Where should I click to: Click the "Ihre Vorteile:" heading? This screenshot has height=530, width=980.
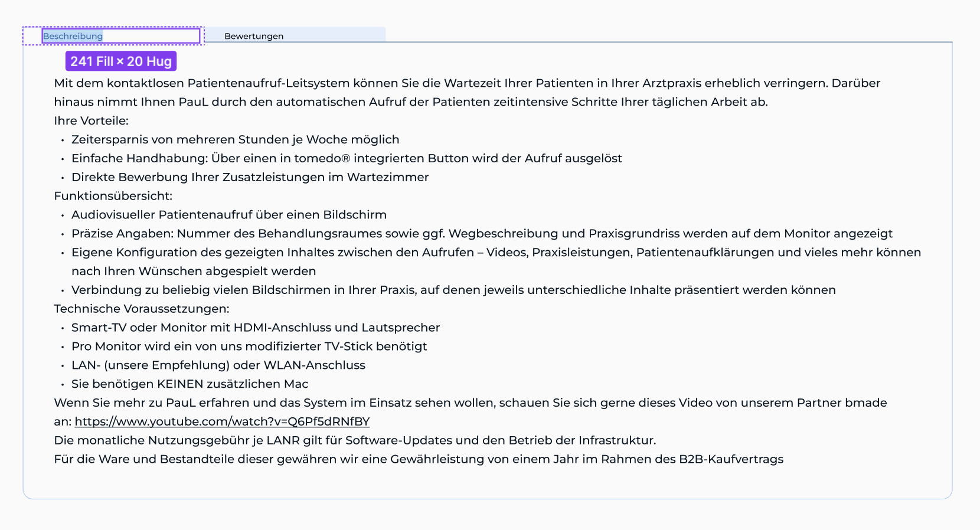91,120
